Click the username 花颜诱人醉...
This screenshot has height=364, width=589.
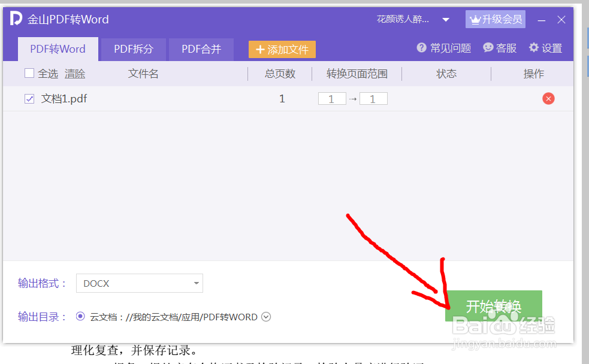(403, 19)
